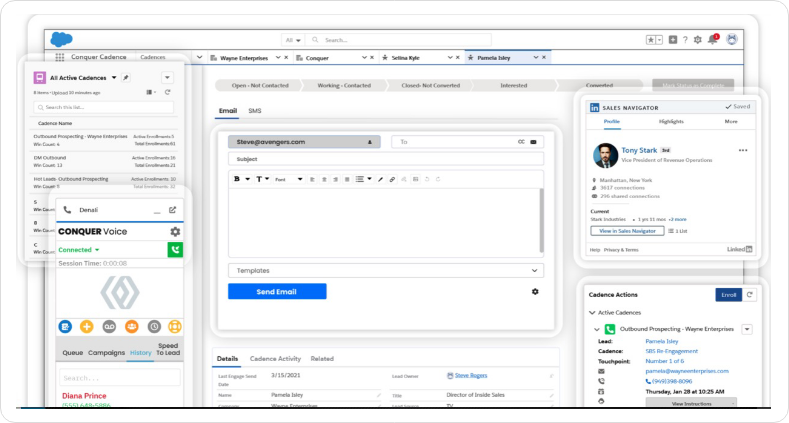Open the SBS Re-Engagement cadence link
The image size is (789, 423).
click(x=672, y=351)
